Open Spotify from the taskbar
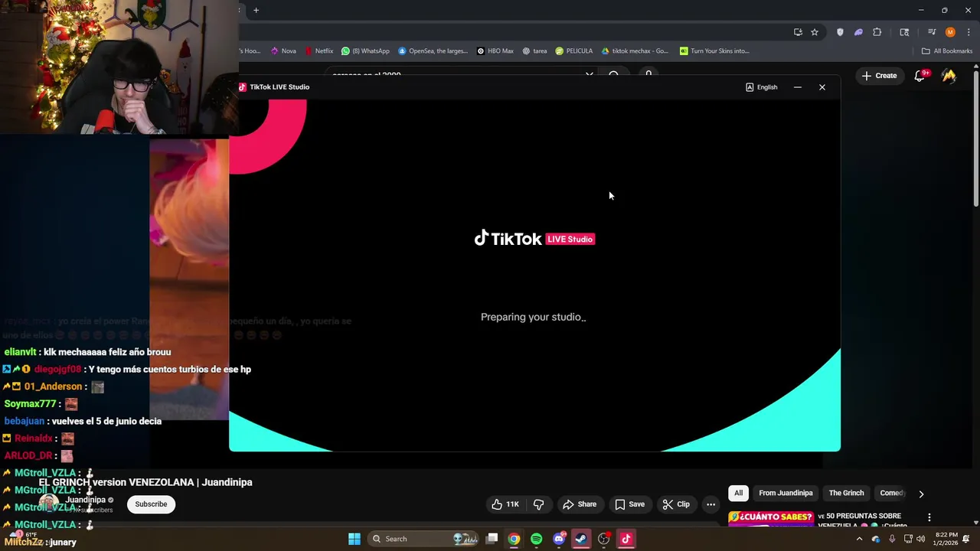 pyautogui.click(x=537, y=539)
